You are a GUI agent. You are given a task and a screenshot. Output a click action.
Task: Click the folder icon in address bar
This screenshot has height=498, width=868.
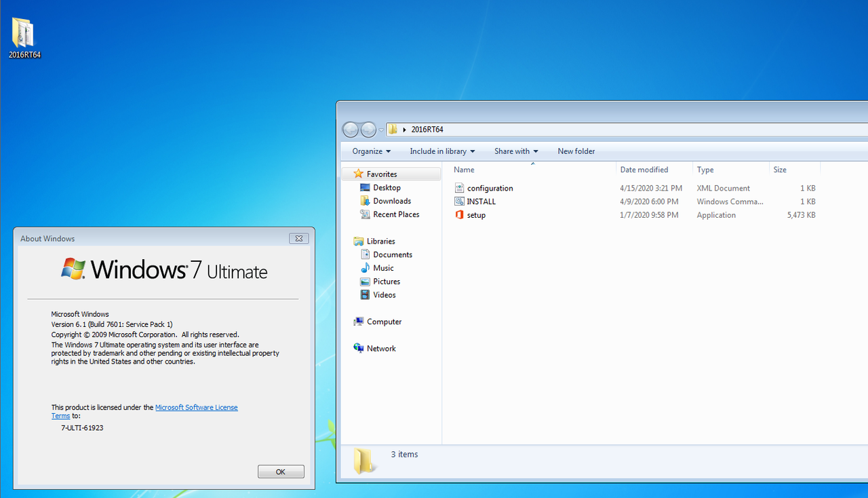point(393,130)
